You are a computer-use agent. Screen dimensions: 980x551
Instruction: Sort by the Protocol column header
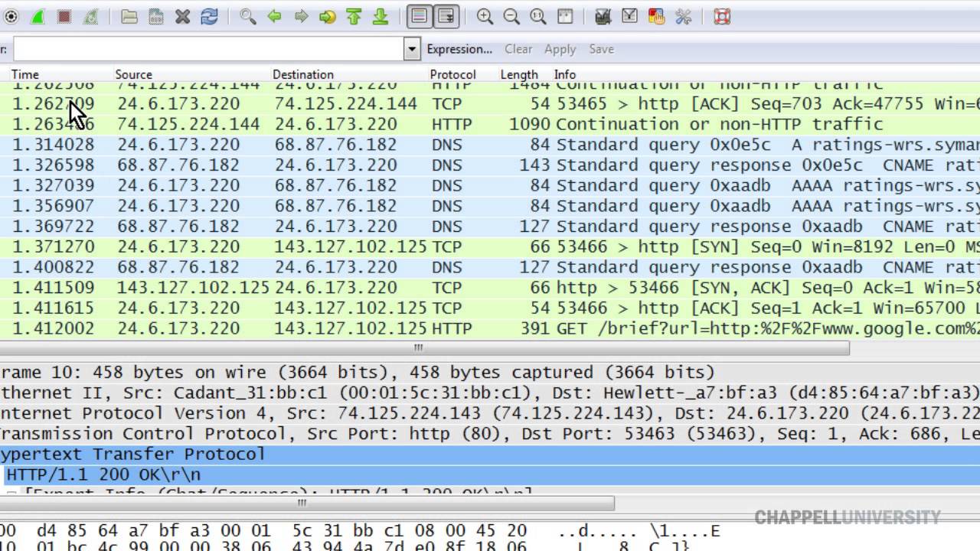(x=452, y=74)
